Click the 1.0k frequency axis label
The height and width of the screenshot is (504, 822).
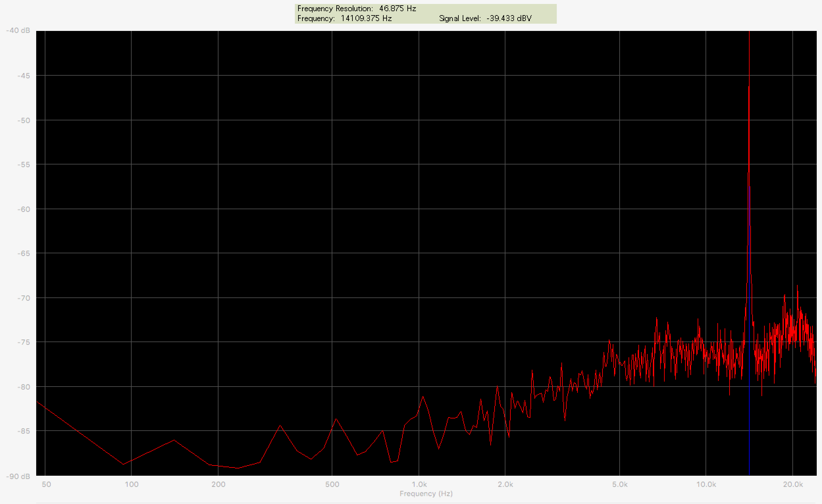(419, 484)
